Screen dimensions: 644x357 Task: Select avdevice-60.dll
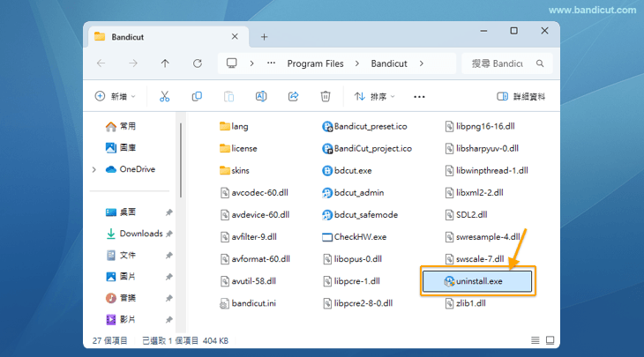[x=255, y=215]
